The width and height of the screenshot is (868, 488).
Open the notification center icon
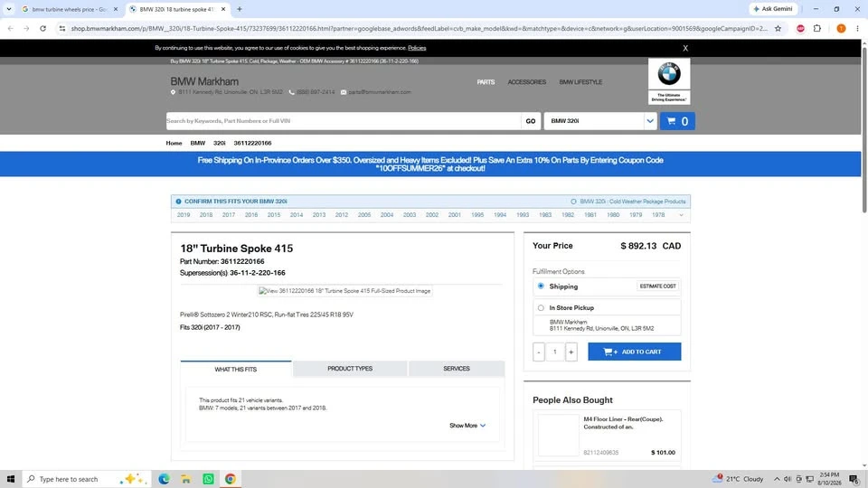pos(854,479)
